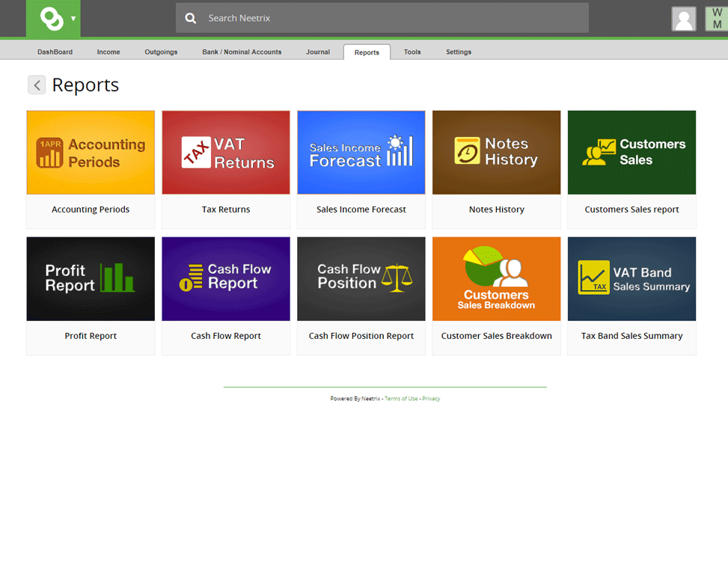This screenshot has width=728, height=586.
Task: Go to the DashBoard tab
Action: 55,52
